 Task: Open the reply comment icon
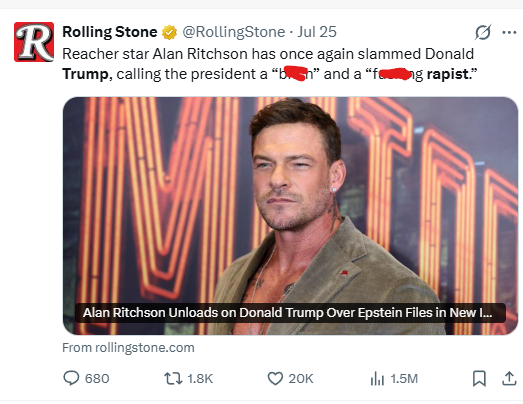pyautogui.click(x=71, y=378)
